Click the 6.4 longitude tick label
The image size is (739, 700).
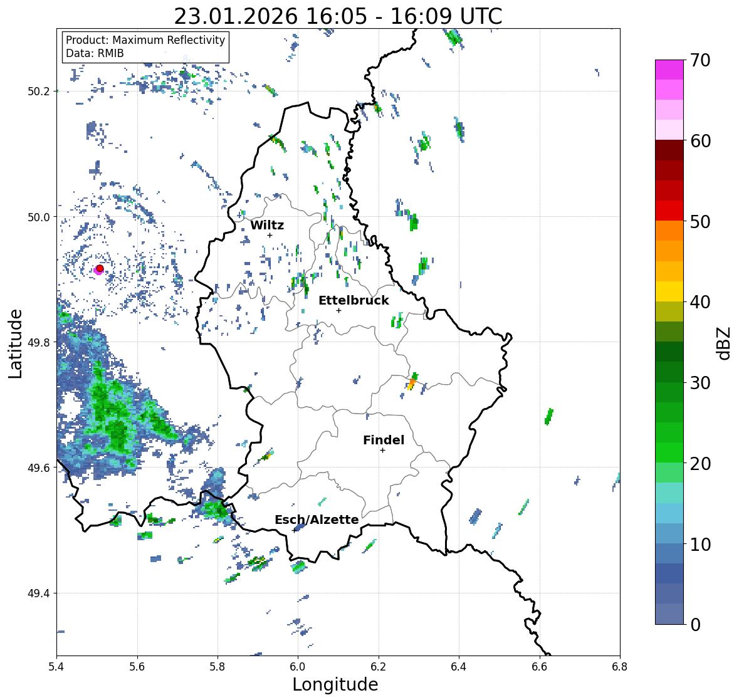(x=459, y=666)
